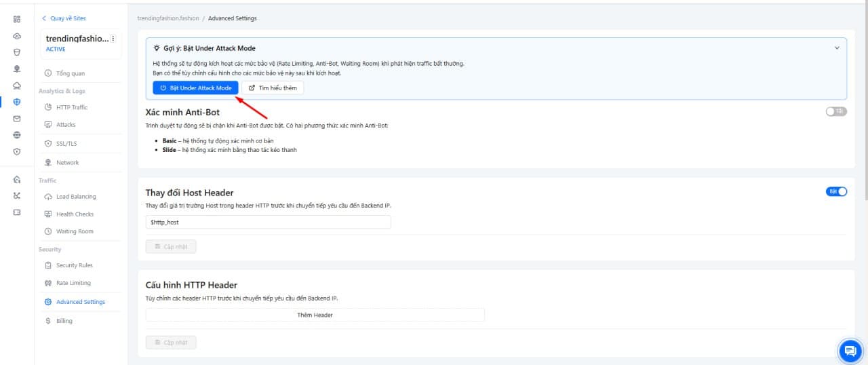Click the Health Checks monitor icon
The height and width of the screenshot is (365, 868).
coord(48,214)
